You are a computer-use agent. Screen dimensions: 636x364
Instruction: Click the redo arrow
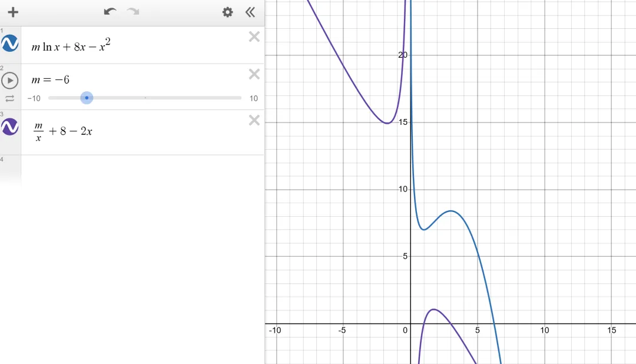132,12
